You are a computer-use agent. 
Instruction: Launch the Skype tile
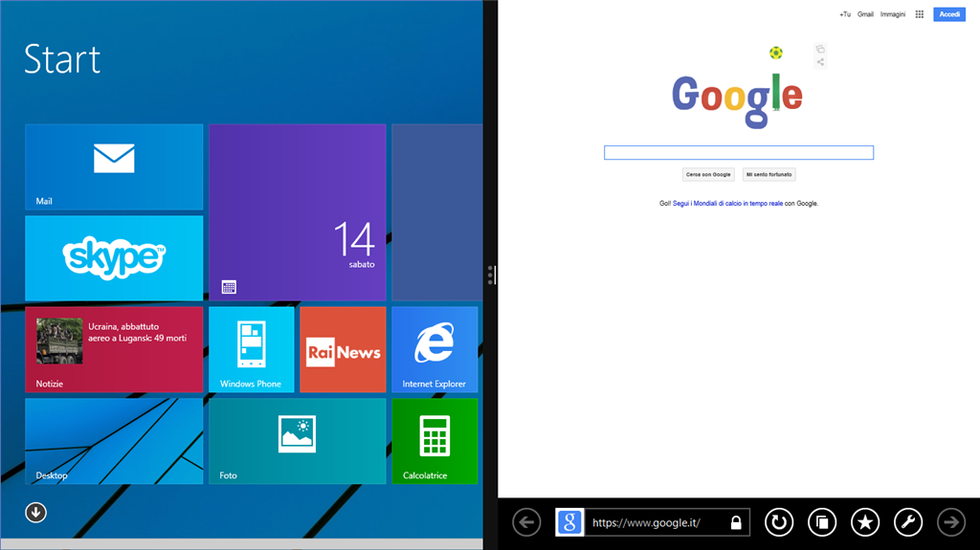point(114,258)
